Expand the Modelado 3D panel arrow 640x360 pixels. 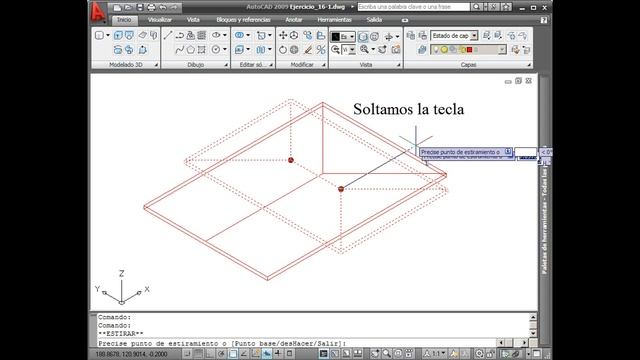coord(156,65)
